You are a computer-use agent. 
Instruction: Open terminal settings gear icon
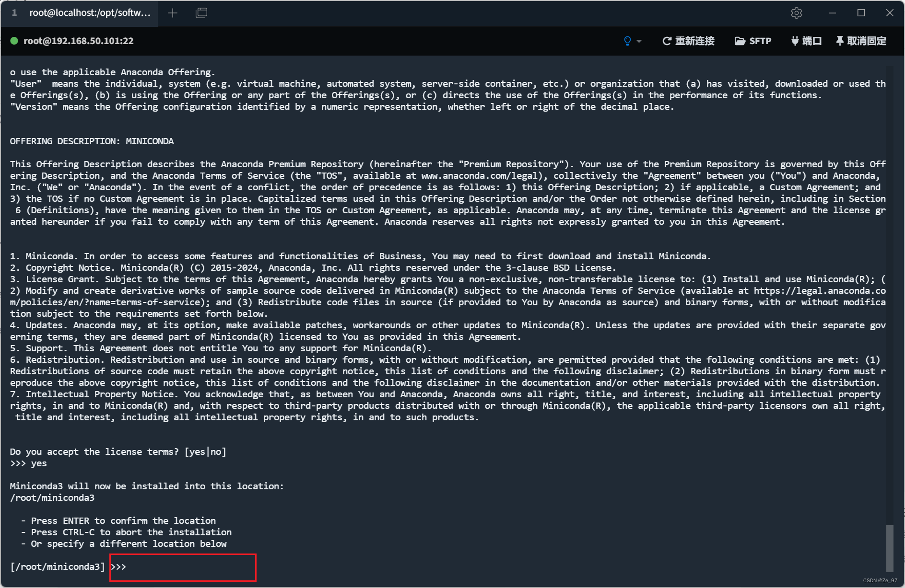tap(797, 13)
